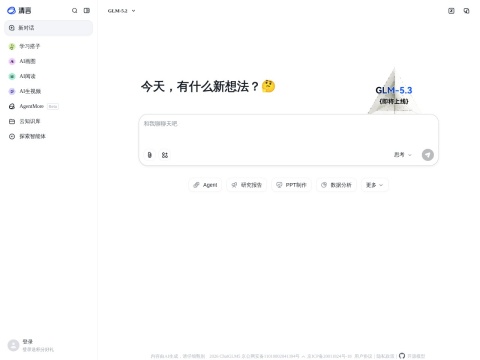The image size is (480, 360).
Task: Click the top-right share/export icon
Action: [451, 11]
